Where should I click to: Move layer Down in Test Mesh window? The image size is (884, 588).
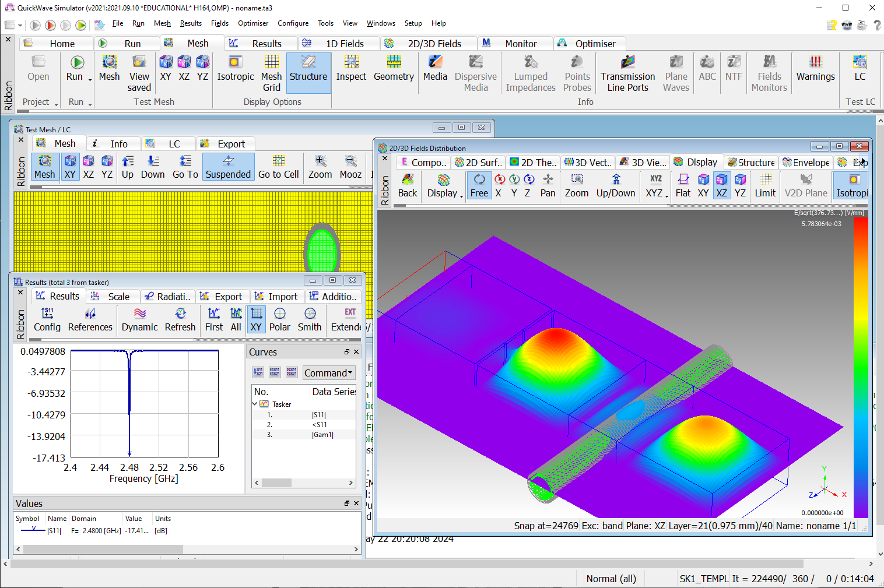pyautogui.click(x=153, y=167)
